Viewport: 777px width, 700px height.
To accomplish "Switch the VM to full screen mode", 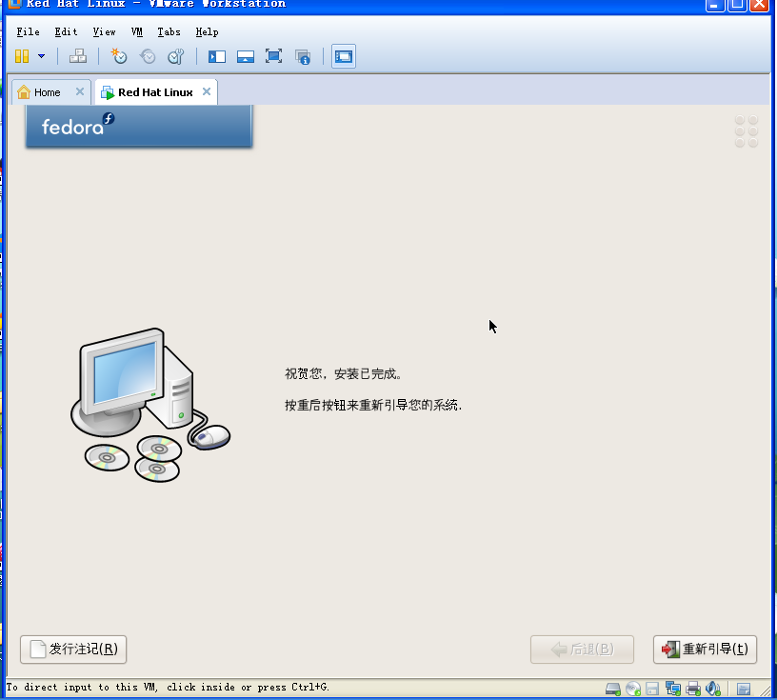I will click(x=274, y=56).
